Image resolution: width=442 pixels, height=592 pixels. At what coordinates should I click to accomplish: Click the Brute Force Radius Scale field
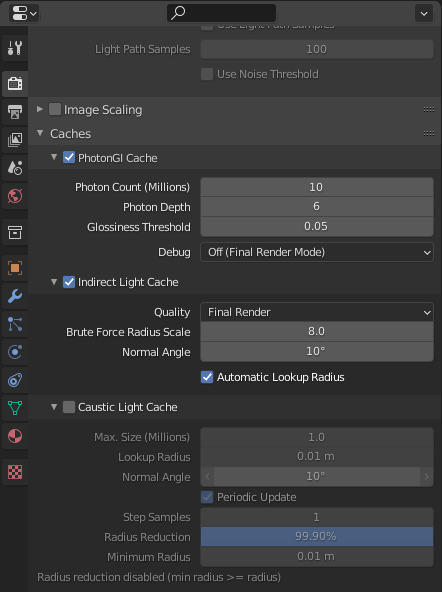tap(317, 331)
